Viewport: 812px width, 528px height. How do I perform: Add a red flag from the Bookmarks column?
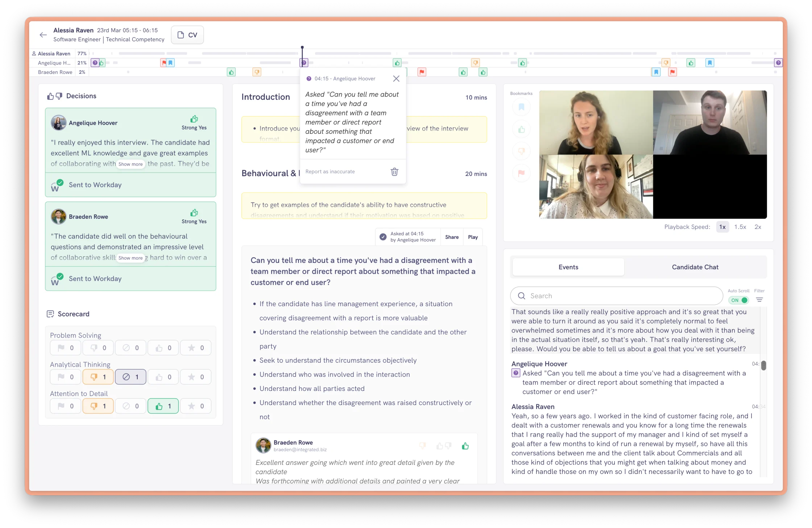pyautogui.click(x=521, y=173)
